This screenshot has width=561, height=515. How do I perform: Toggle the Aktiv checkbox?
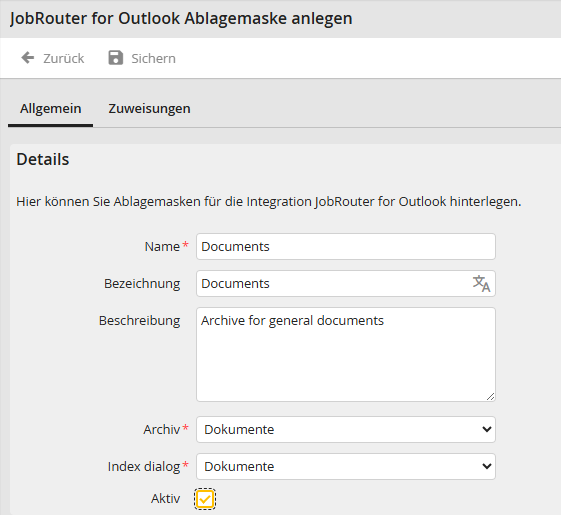point(205,499)
